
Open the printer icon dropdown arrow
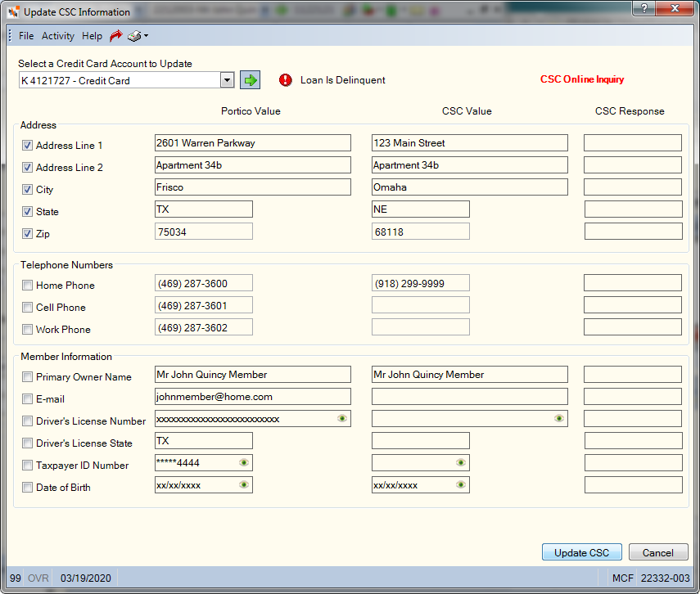[x=146, y=36]
